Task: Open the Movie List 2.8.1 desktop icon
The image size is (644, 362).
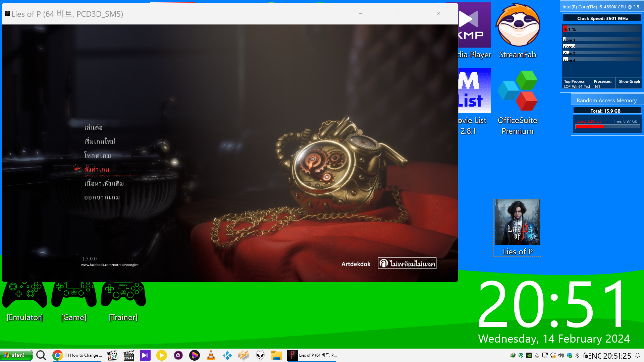Action: [x=475, y=102]
